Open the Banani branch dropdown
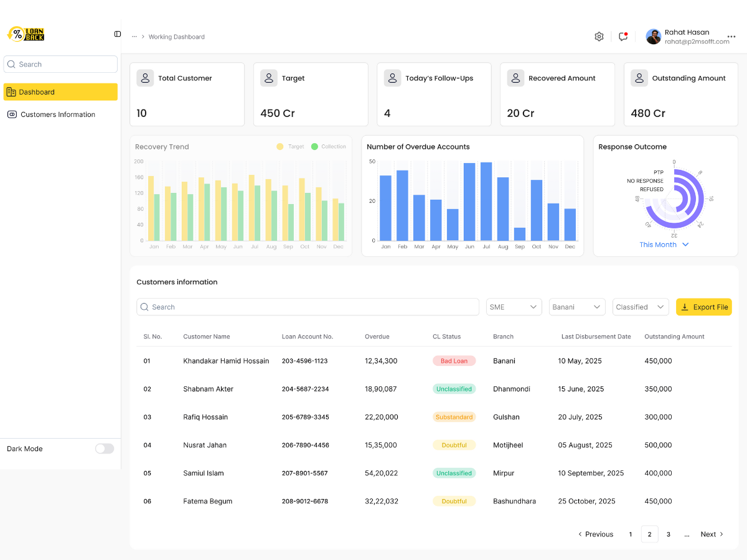The image size is (747, 560). (x=577, y=307)
